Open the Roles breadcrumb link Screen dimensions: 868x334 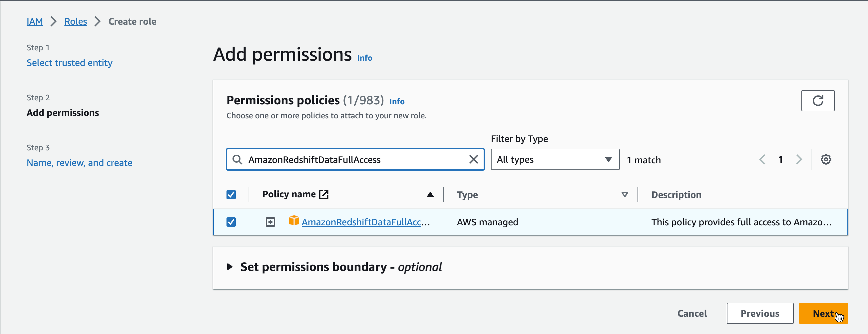coord(76,22)
